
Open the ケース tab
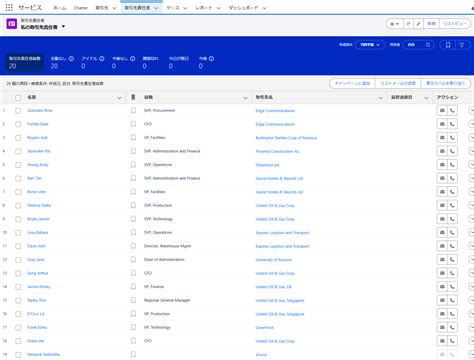point(173,8)
